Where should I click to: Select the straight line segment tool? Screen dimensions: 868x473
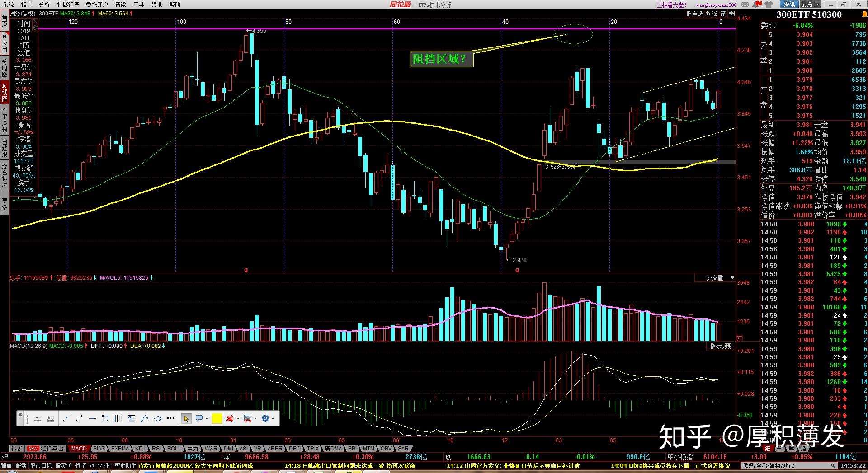coord(66,419)
